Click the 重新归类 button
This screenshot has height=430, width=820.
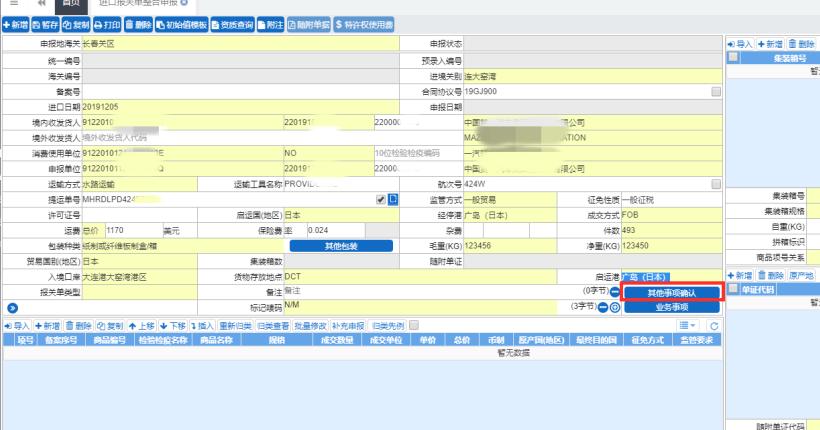pyautogui.click(x=235, y=326)
